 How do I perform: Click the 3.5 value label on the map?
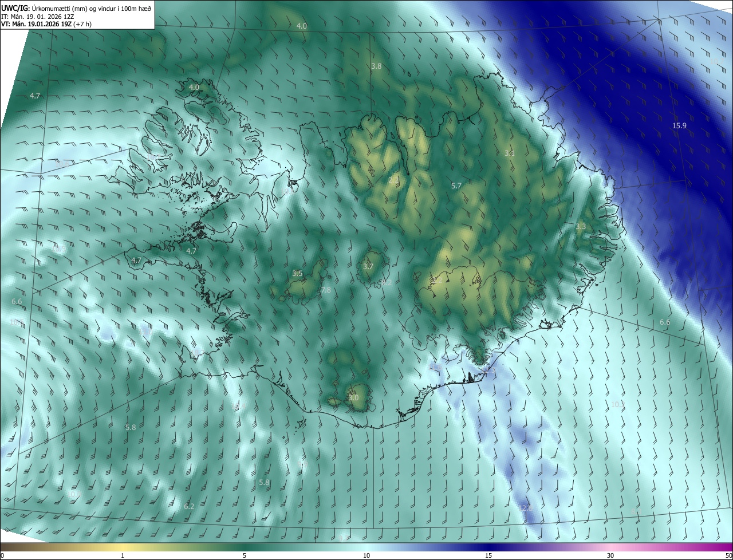tap(297, 274)
